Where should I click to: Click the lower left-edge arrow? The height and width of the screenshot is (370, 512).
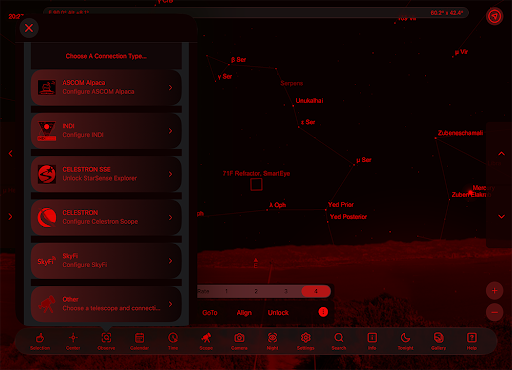pos(10,217)
